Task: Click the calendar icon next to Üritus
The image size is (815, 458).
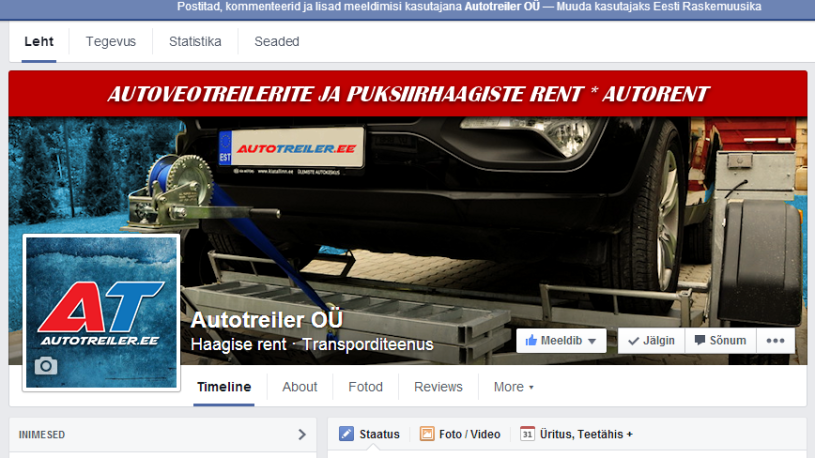Action: [x=527, y=434]
